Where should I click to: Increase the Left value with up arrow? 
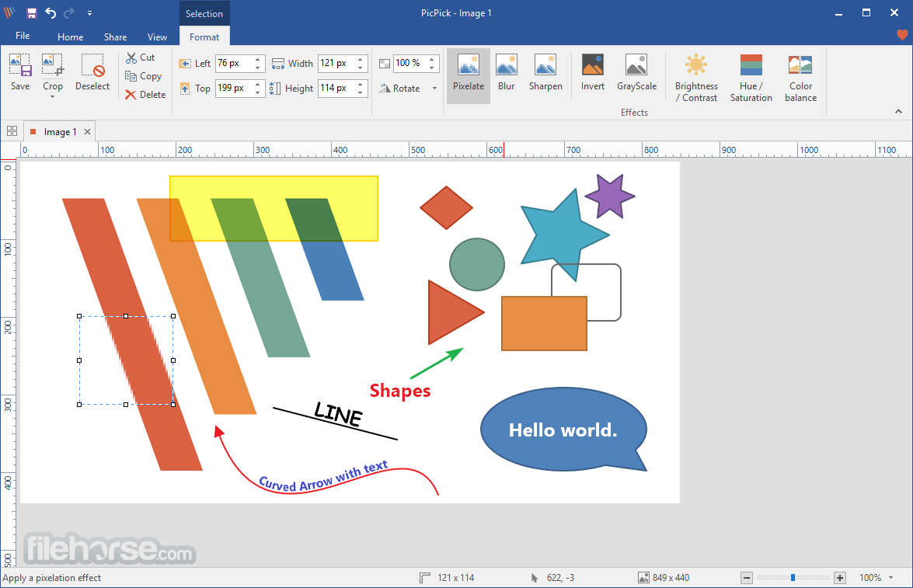258,59
